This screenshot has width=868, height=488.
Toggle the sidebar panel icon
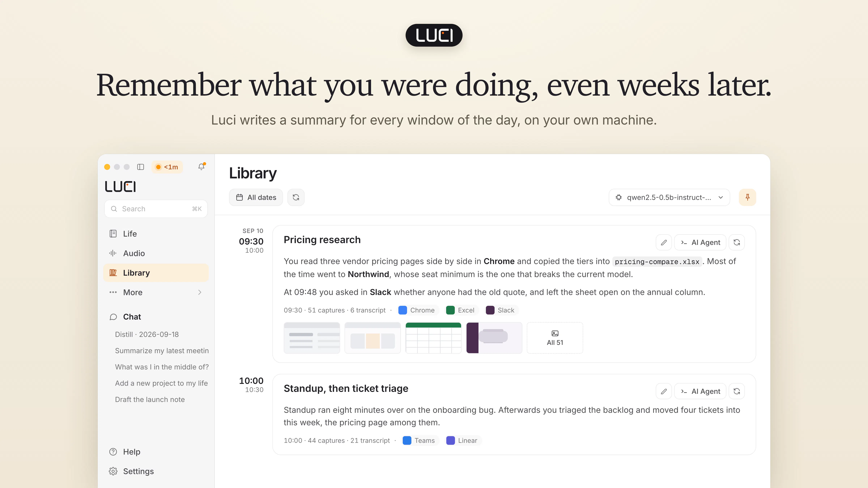pyautogui.click(x=141, y=167)
